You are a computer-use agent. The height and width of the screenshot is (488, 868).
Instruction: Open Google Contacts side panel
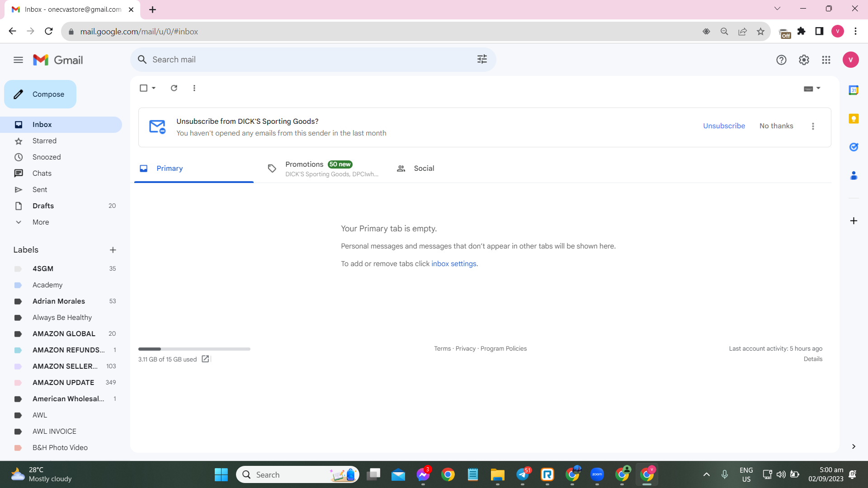(854, 175)
